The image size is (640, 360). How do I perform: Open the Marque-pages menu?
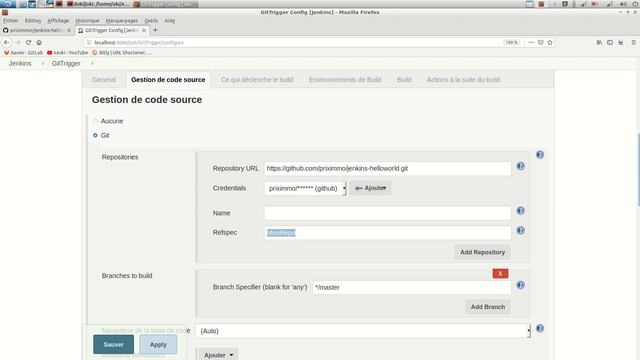(122, 20)
